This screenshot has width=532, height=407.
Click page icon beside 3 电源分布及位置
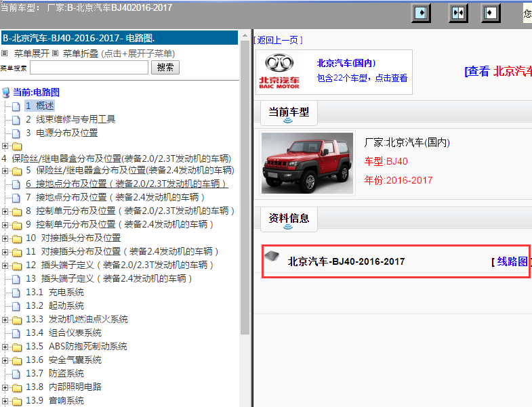coord(16,133)
